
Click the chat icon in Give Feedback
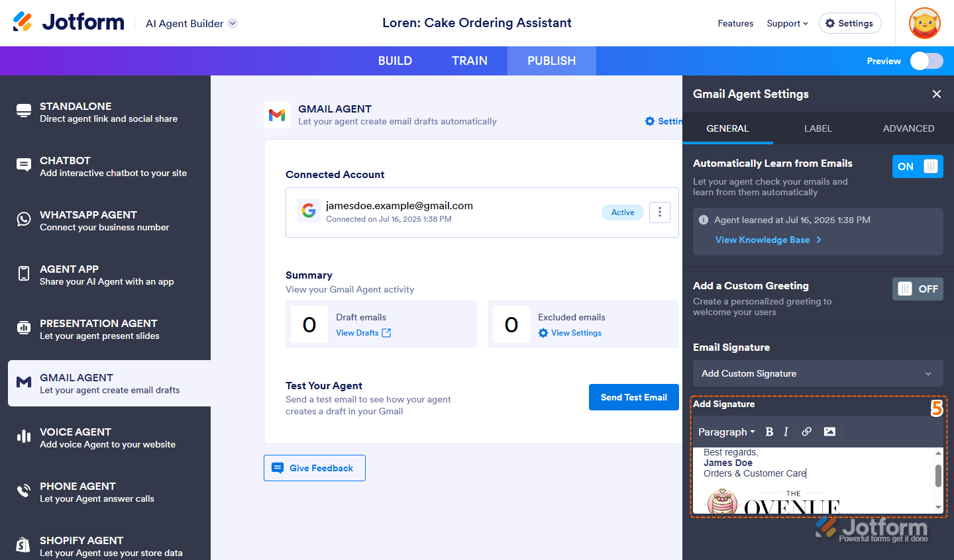tap(278, 468)
